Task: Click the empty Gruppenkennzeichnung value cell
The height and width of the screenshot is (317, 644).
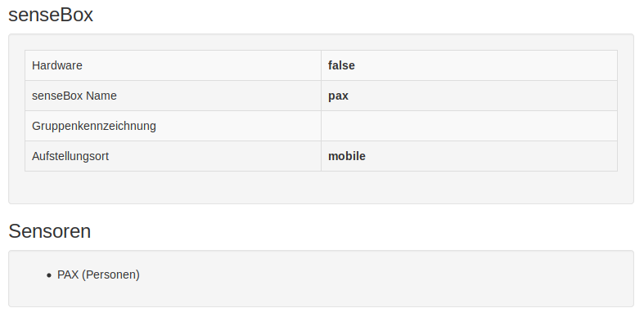Action: [469, 126]
